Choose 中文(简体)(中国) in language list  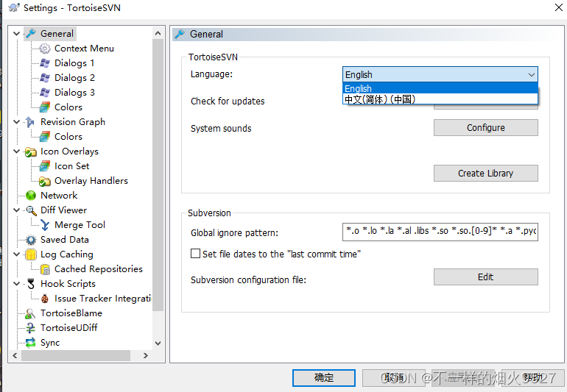[440, 99]
